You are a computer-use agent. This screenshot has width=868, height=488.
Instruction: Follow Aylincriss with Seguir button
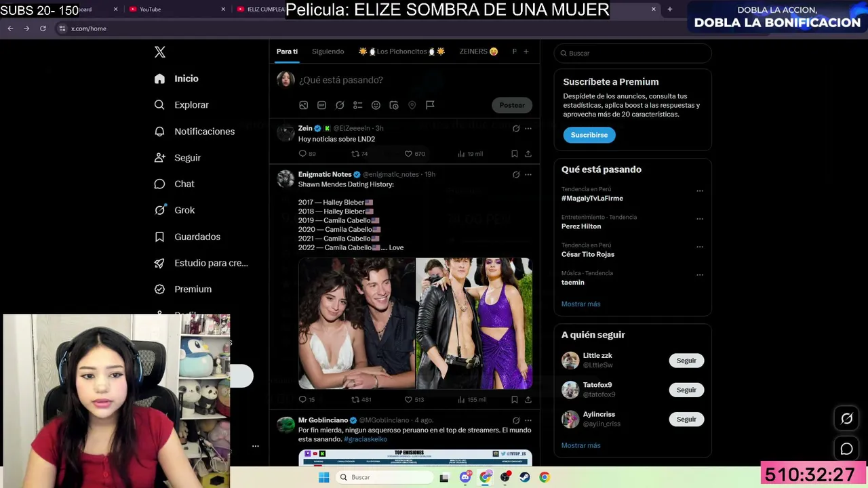pos(686,419)
